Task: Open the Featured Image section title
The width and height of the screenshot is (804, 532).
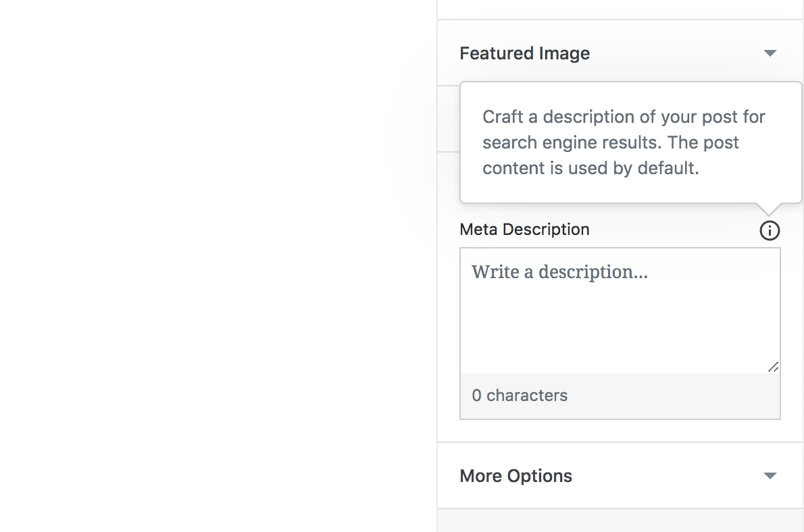Action: [x=524, y=53]
